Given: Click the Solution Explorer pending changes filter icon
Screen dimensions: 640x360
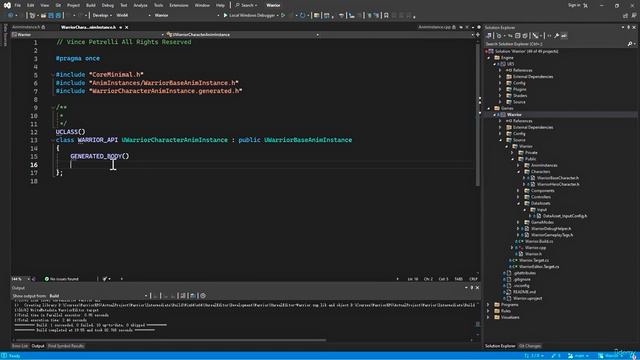Looking at the screenshot, I should coord(499,36).
